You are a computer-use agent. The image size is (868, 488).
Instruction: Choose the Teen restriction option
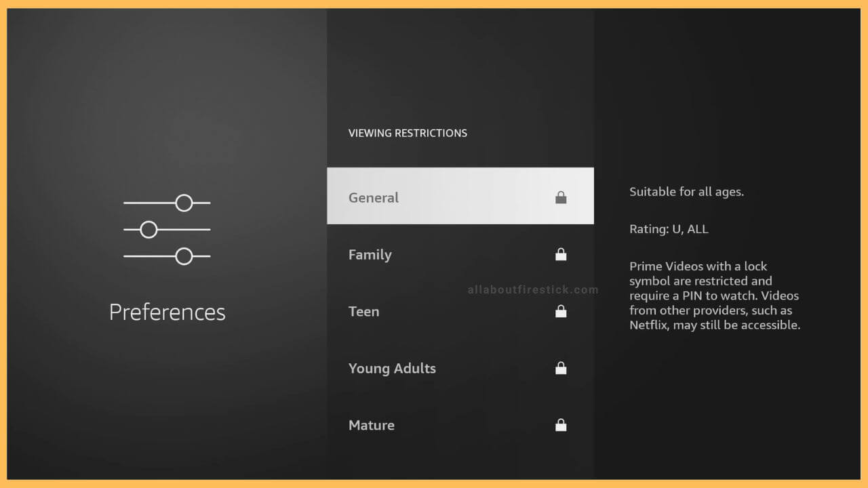click(363, 312)
